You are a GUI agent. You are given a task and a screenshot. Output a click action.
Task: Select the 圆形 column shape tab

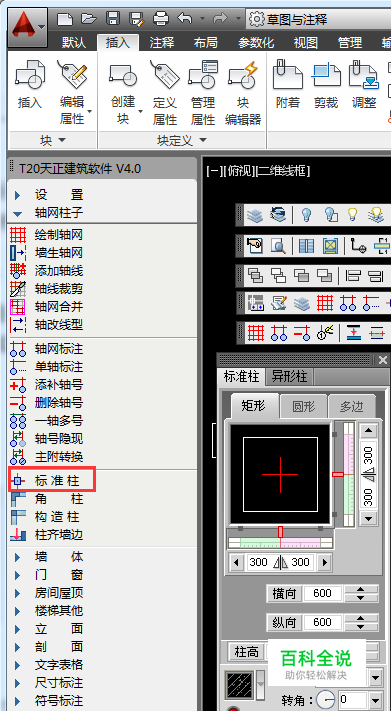point(303,406)
